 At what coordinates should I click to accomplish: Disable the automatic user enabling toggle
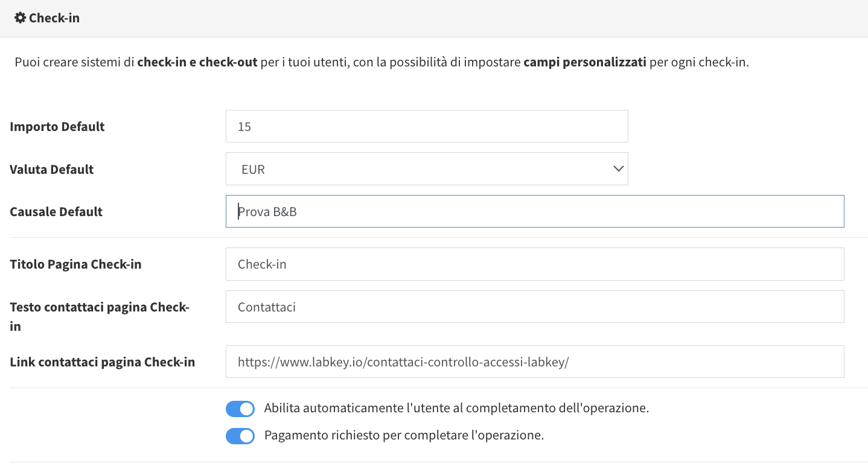240,409
